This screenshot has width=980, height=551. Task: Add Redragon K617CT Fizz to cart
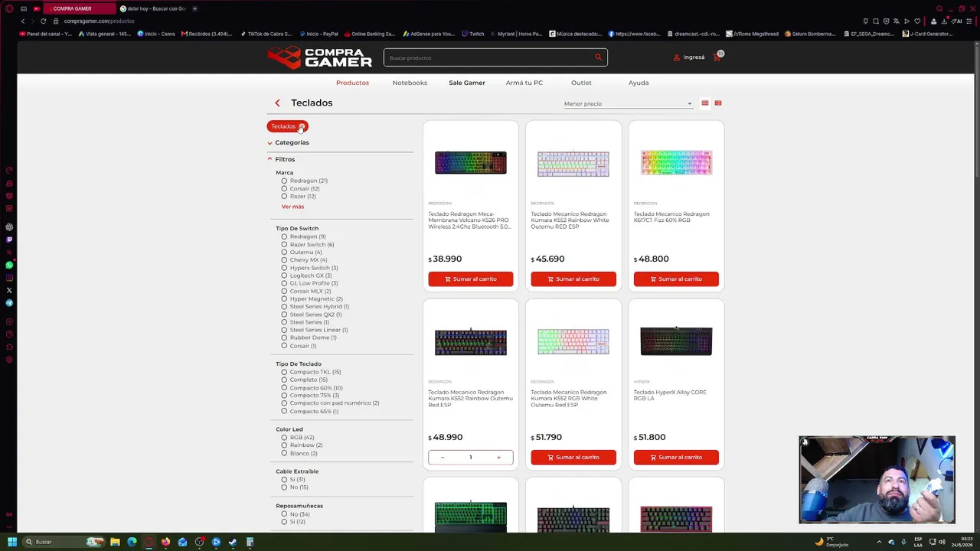click(x=676, y=279)
